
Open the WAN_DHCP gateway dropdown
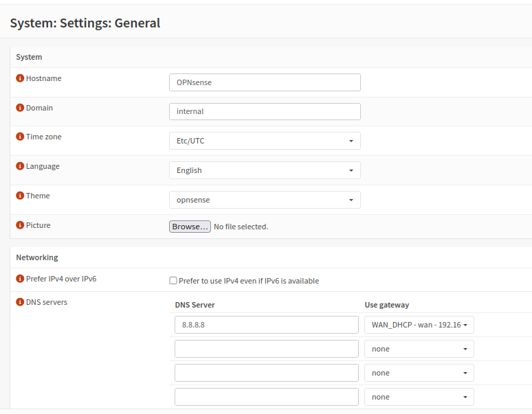pos(419,325)
